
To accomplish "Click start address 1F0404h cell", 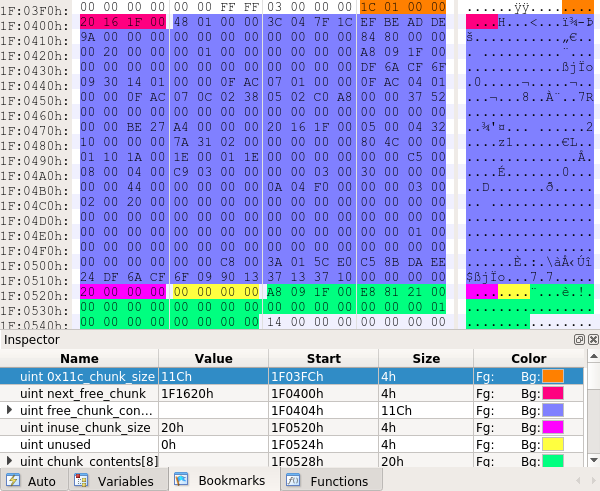I will coord(297,410).
